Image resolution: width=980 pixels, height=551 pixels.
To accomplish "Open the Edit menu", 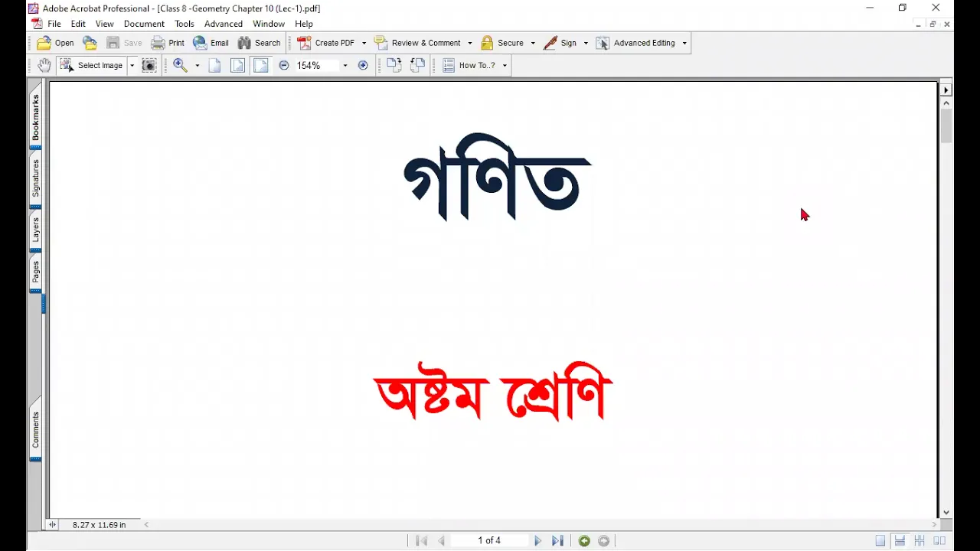I will pyautogui.click(x=78, y=24).
